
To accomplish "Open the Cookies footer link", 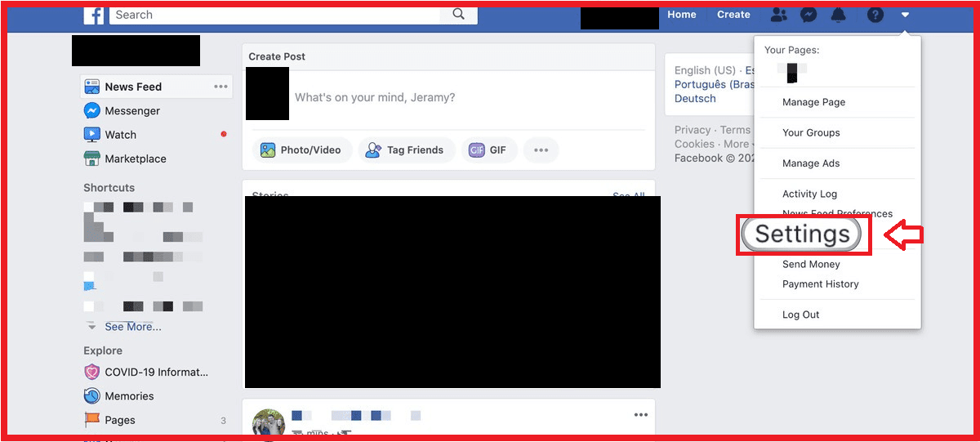I will coord(694,144).
